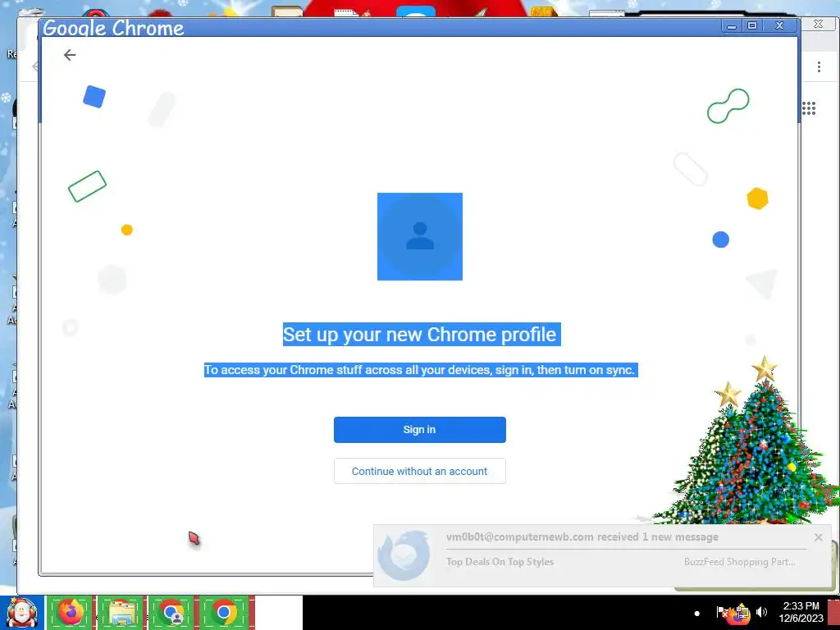Image resolution: width=840 pixels, height=630 pixels.
Task: Click the network icon in the tray
Action: 742,612
